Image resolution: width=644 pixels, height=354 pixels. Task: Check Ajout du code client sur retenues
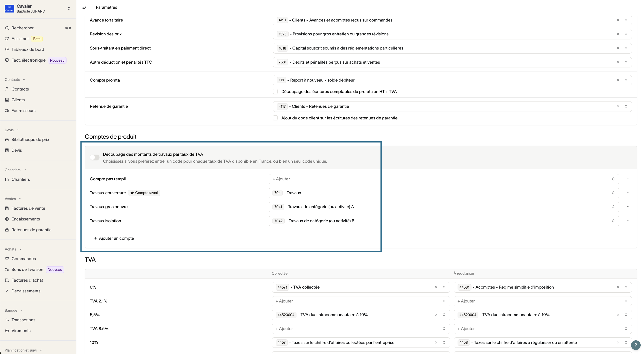coord(275,118)
